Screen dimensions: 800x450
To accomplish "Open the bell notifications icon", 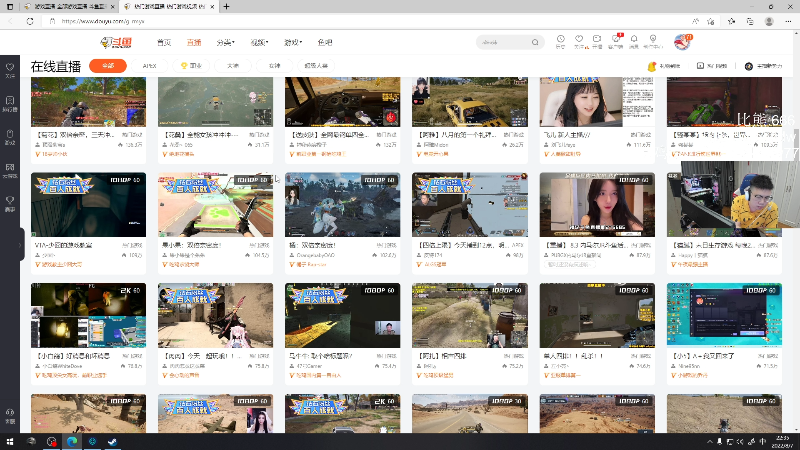I will [634, 41].
